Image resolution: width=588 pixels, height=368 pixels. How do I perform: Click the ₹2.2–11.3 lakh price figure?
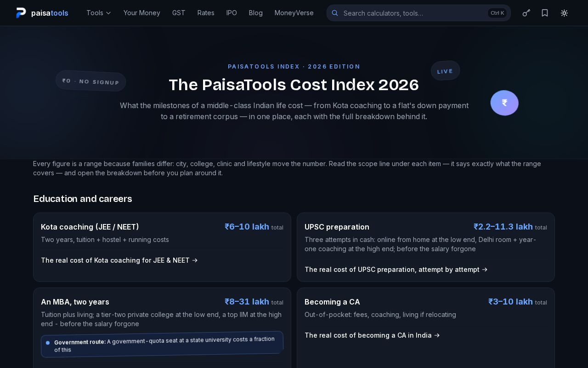[503, 227]
